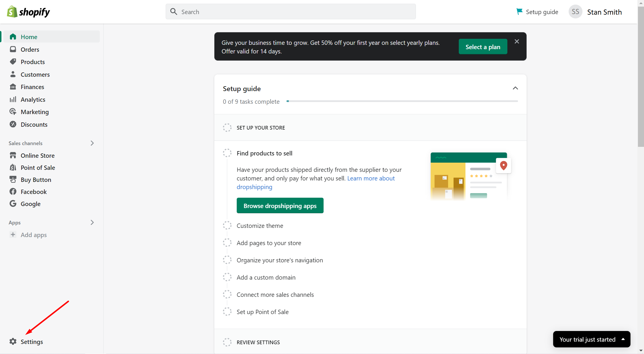Screen dimensions: 644x354
Task: Click the Customers person icon
Action: (13, 74)
